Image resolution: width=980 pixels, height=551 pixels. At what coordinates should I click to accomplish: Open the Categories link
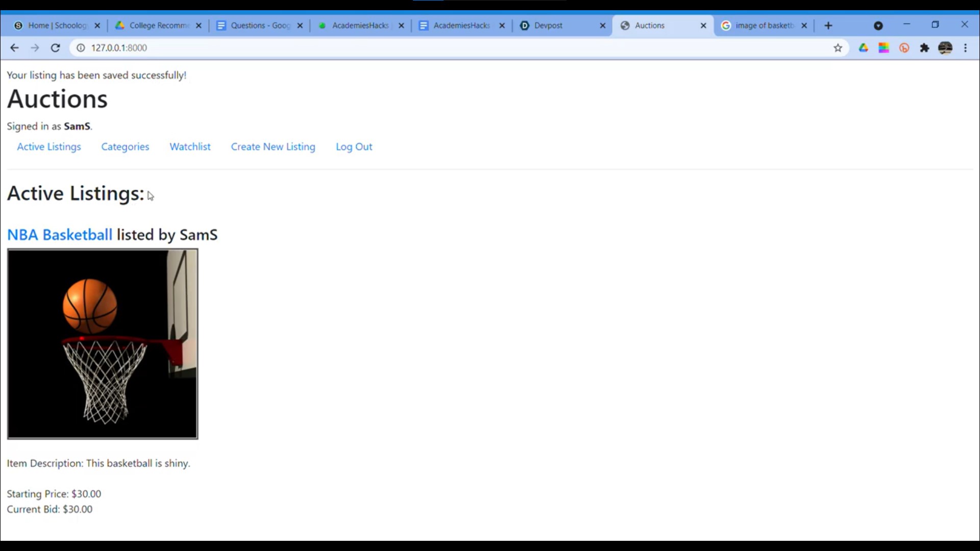pos(125,147)
